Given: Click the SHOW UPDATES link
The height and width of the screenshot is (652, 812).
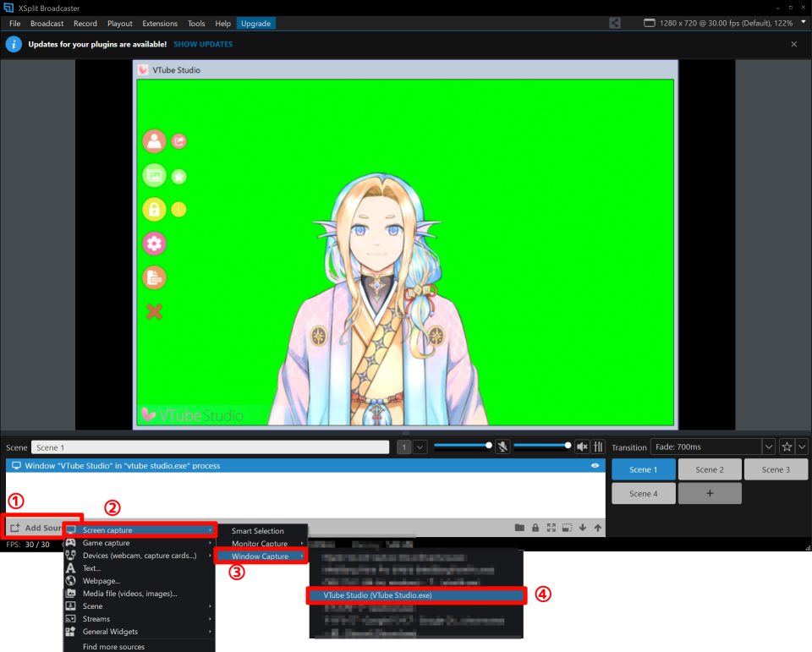Looking at the screenshot, I should click(203, 44).
